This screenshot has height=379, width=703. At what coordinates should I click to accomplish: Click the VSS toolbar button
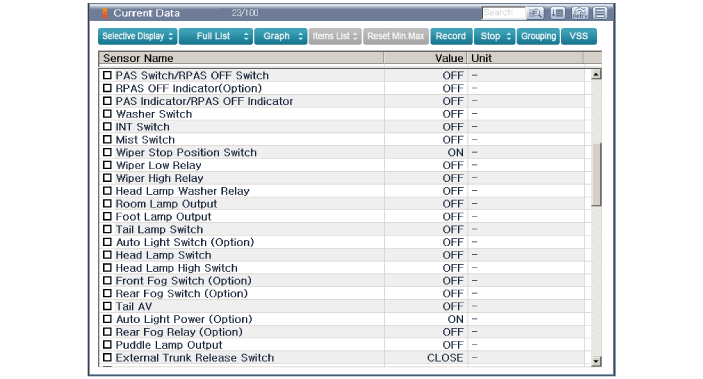pyautogui.click(x=579, y=36)
